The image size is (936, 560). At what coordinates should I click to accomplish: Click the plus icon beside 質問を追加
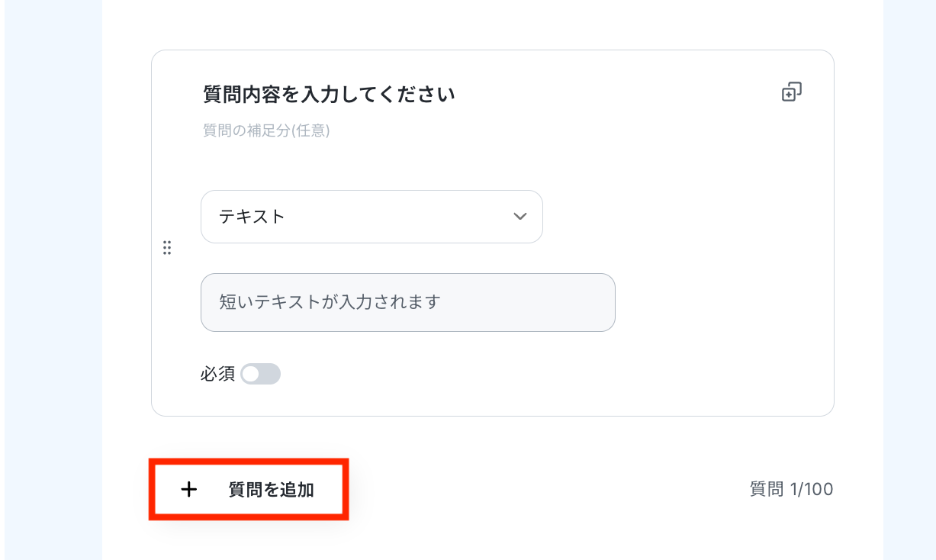click(188, 490)
